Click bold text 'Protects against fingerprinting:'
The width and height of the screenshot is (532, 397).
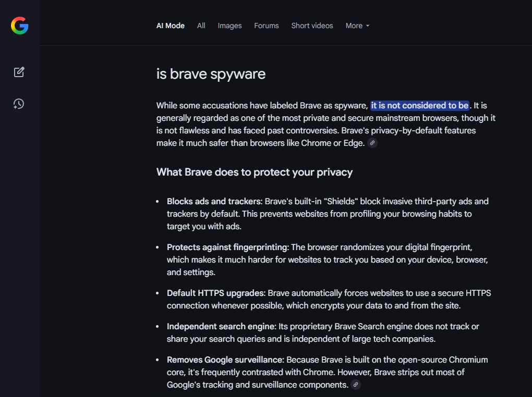click(x=227, y=247)
